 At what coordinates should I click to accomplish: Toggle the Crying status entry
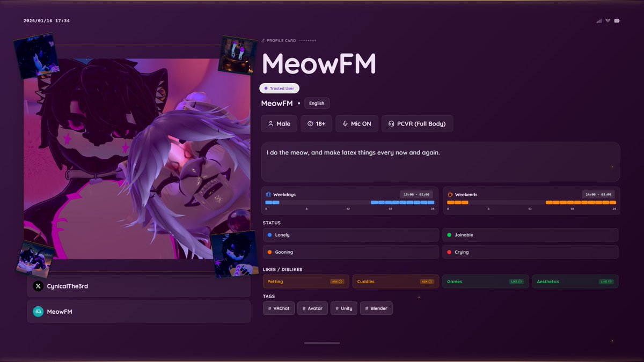[x=530, y=252]
